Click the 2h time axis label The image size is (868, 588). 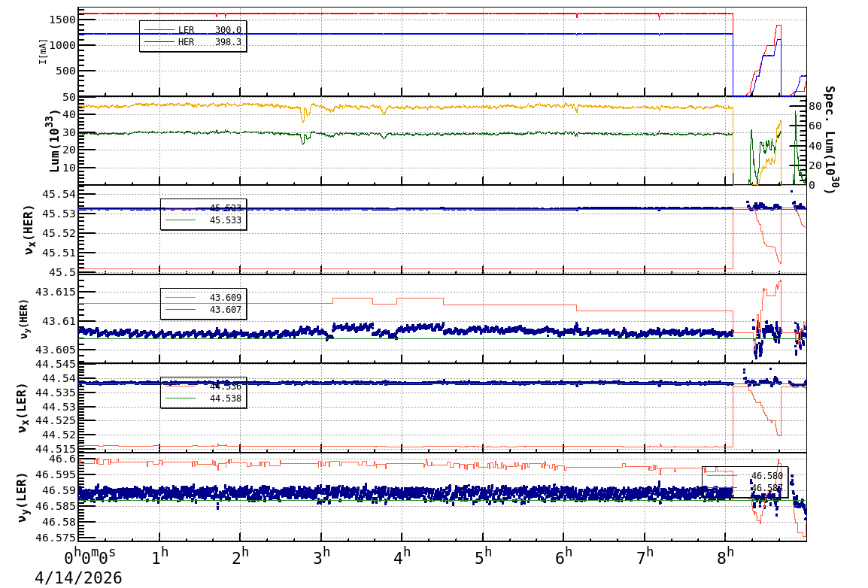click(240, 557)
